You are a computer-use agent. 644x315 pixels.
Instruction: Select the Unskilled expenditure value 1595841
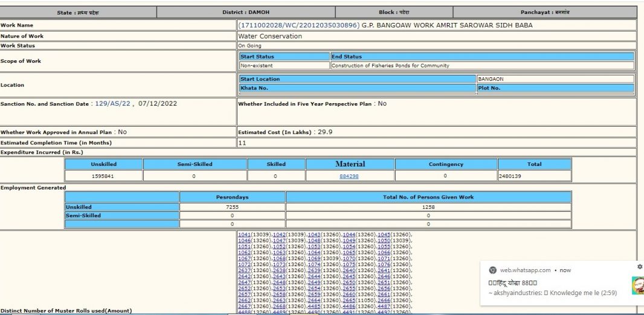pos(103,176)
